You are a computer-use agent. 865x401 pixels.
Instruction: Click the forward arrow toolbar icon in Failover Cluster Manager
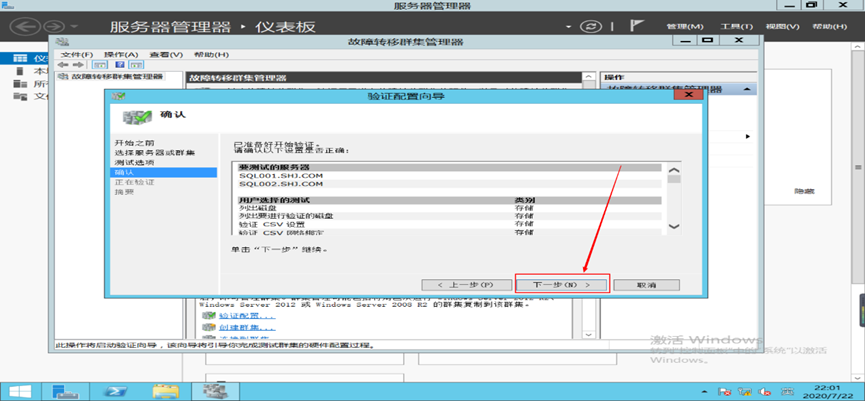pyautogui.click(x=78, y=65)
